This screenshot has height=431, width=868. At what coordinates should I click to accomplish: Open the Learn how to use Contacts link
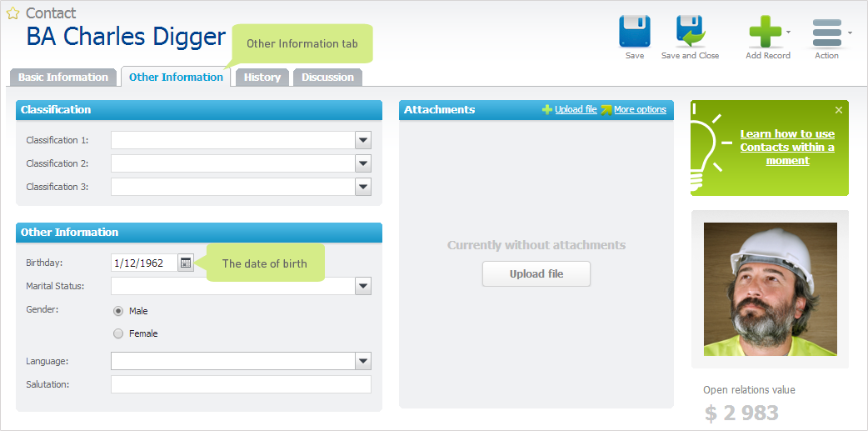[787, 148]
